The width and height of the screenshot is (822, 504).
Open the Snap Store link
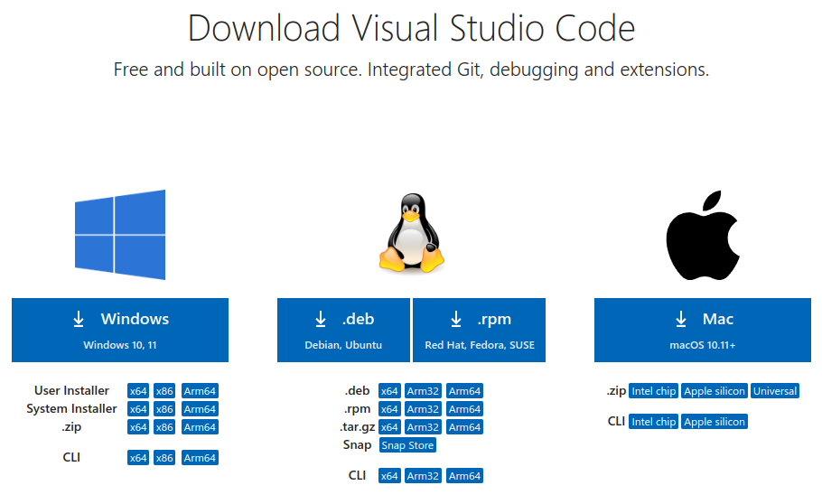click(407, 445)
